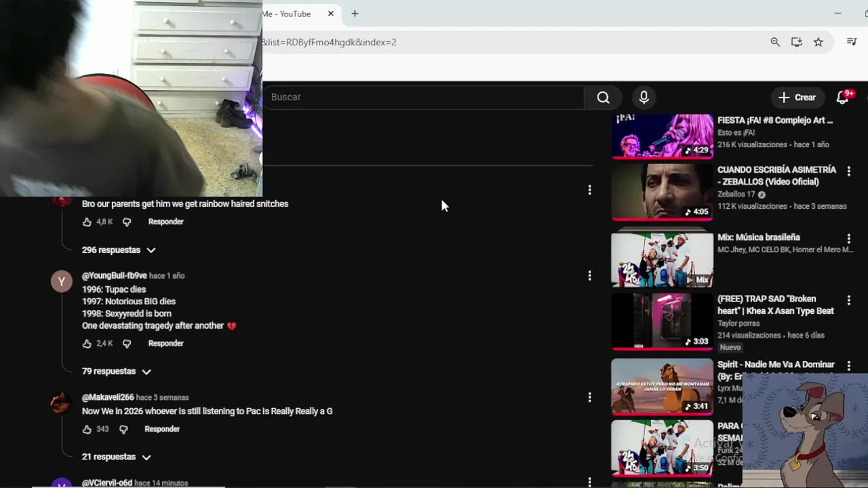This screenshot has width=868, height=488.
Task: Open a new browser tab
Action: [355, 14]
